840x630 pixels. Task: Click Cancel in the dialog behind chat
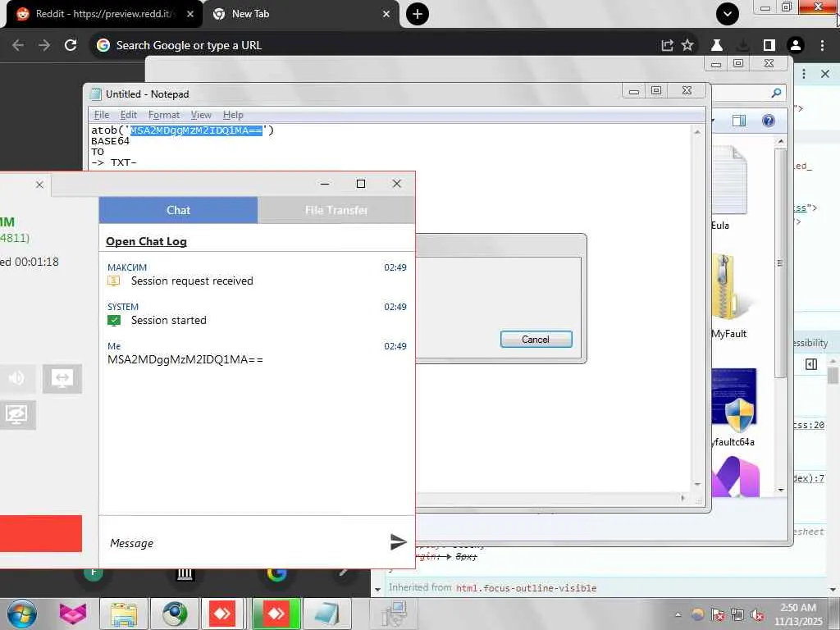click(x=536, y=339)
